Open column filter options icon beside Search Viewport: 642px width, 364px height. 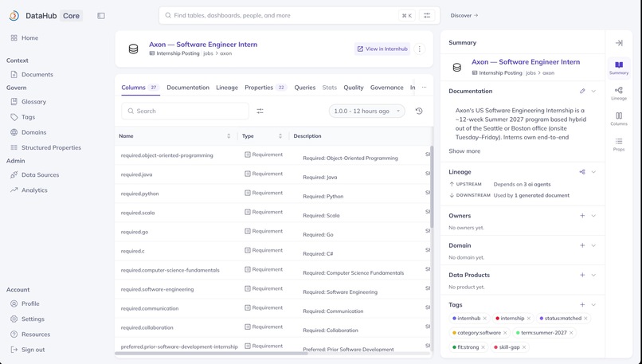pyautogui.click(x=260, y=111)
